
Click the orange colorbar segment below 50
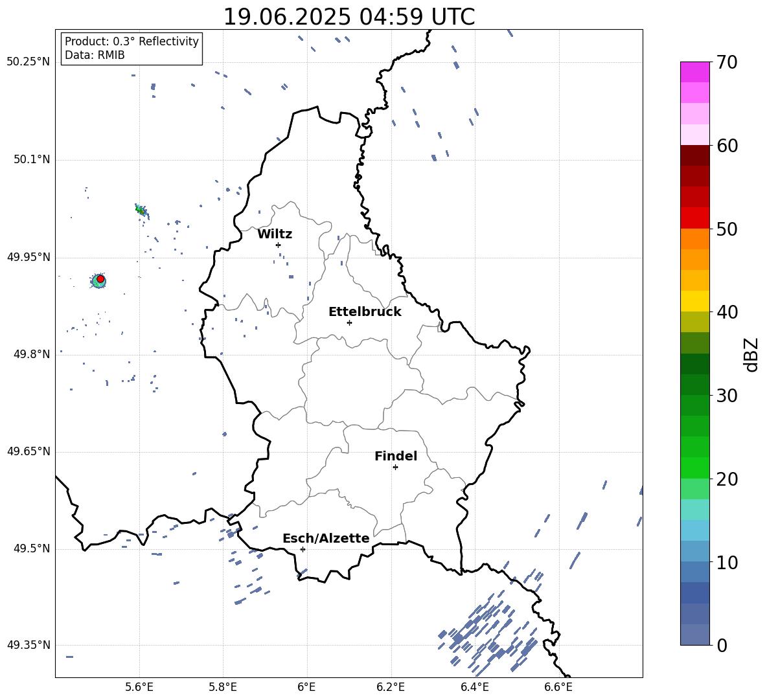point(694,238)
